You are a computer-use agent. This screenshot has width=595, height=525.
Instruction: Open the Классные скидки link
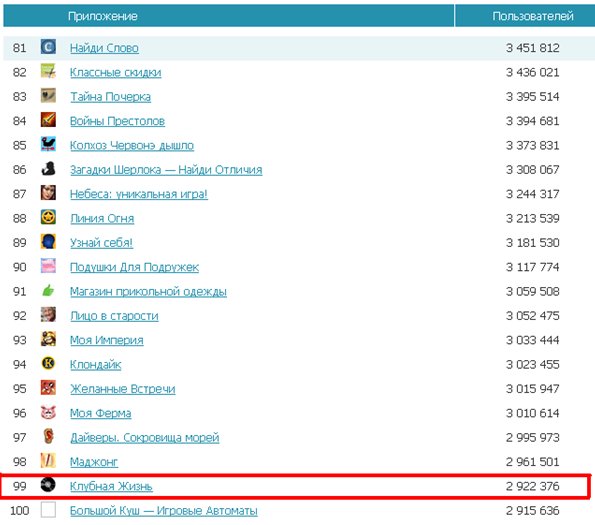click(x=115, y=72)
